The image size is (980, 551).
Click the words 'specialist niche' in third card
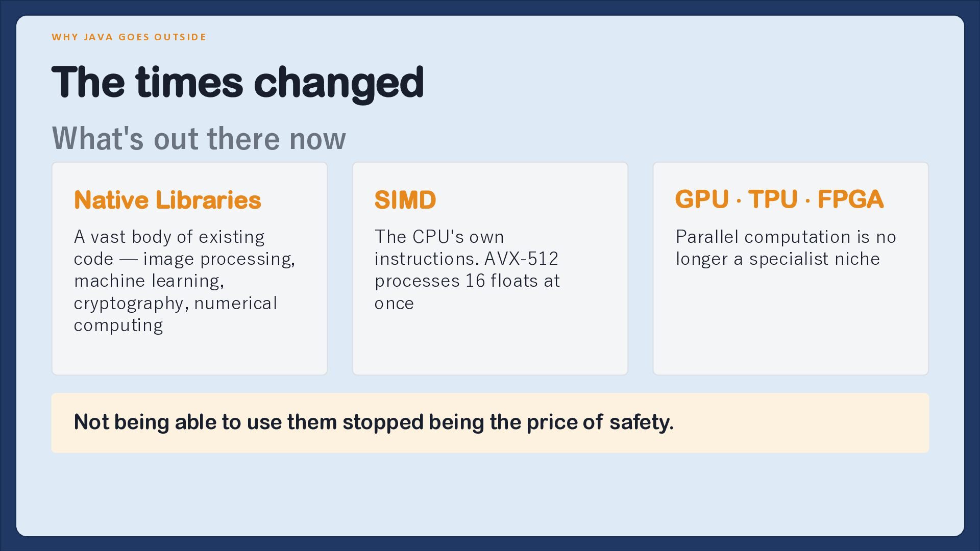[815, 259]
